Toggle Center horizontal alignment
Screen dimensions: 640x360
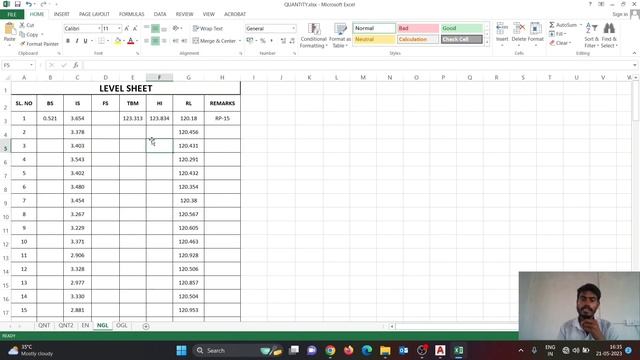tap(155, 41)
